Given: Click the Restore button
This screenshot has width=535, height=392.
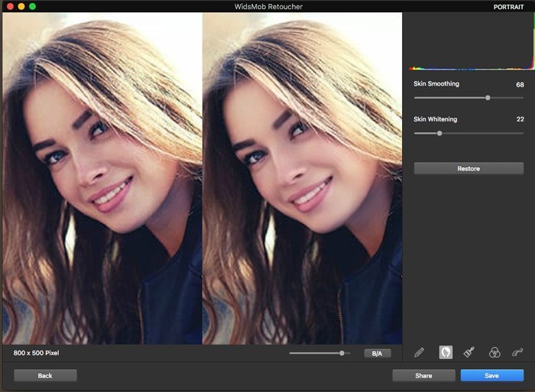Looking at the screenshot, I should tap(469, 168).
